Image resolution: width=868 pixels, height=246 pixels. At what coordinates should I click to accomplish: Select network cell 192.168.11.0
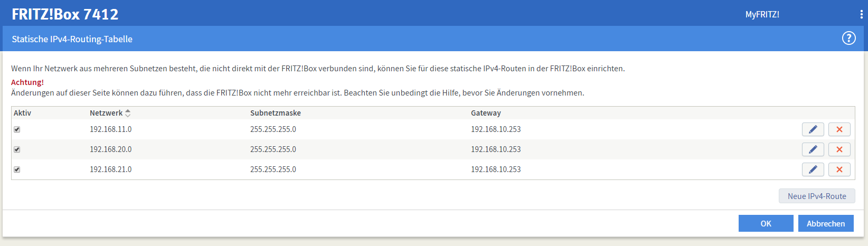111,129
